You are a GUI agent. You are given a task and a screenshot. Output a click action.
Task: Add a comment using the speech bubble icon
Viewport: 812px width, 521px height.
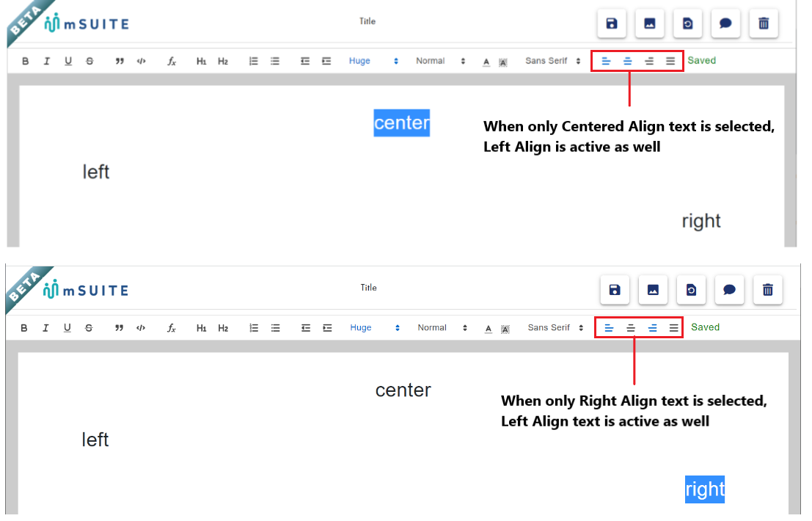pyautogui.click(x=725, y=23)
